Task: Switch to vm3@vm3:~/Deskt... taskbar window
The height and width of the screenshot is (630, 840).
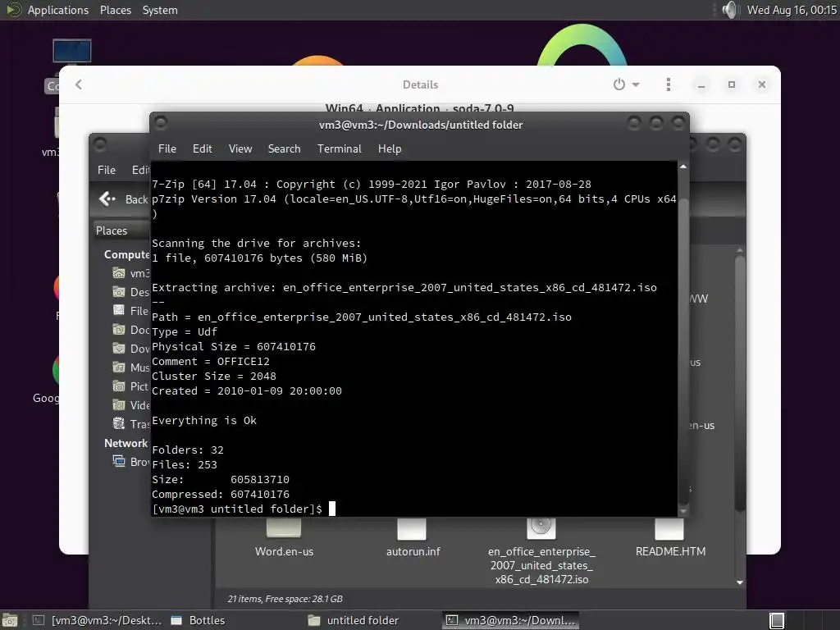Action: tap(97, 620)
